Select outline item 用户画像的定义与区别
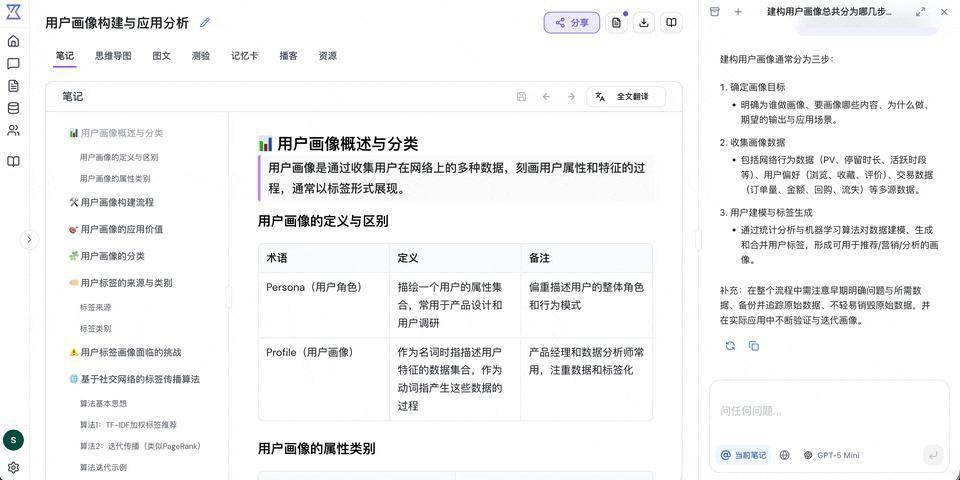The width and height of the screenshot is (960, 480). pyautogui.click(x=119, y=157)
